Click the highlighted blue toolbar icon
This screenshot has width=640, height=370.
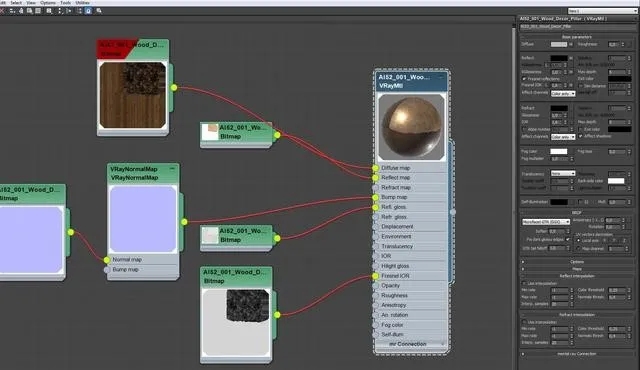(88, 11)
